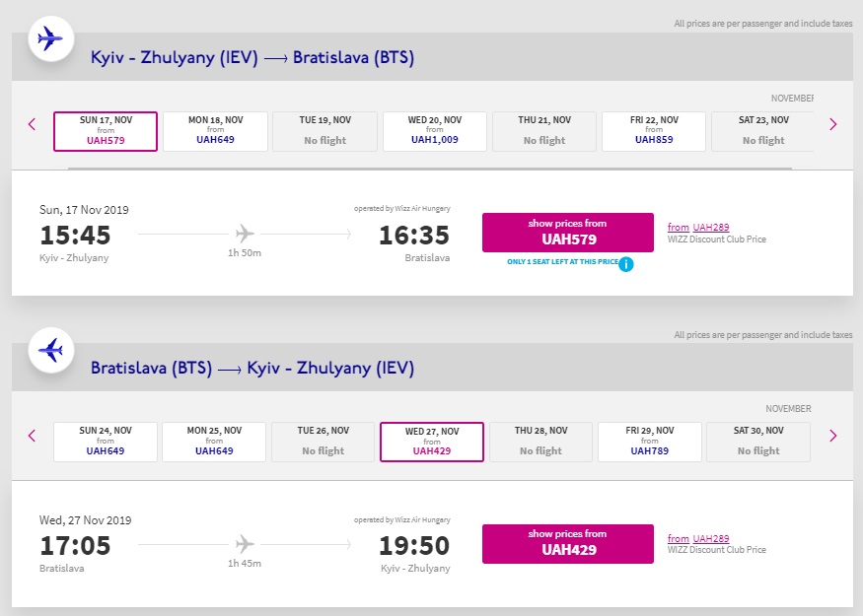Show earlier return dates arrow
Image resolution: width=863 pixels, height=616 pixels.
tap(32, 435)
